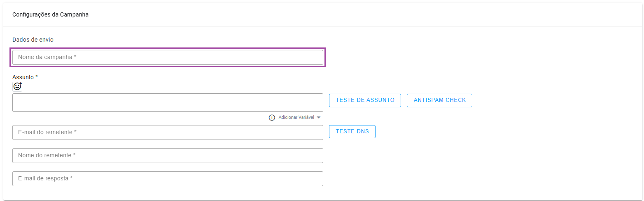Click the 'Nome do remetente *' placeholder text

47,156
